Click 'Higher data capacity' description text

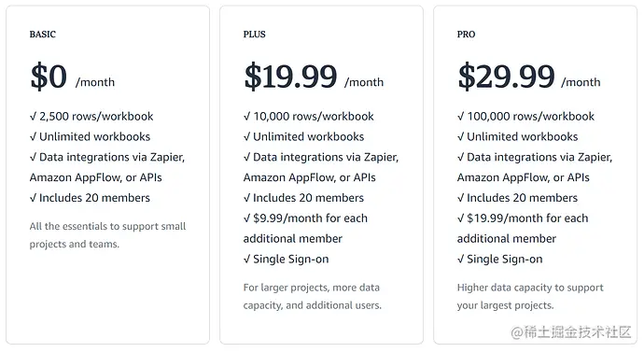pyautogui.click(x=530, y=296)
